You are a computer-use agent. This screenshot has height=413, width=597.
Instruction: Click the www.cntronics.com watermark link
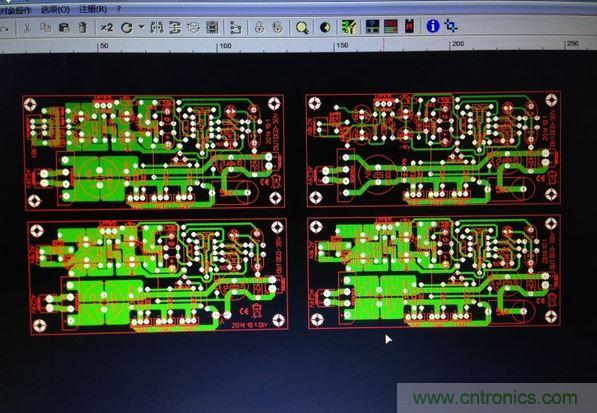pyautogui.click(x=495, y=398)
